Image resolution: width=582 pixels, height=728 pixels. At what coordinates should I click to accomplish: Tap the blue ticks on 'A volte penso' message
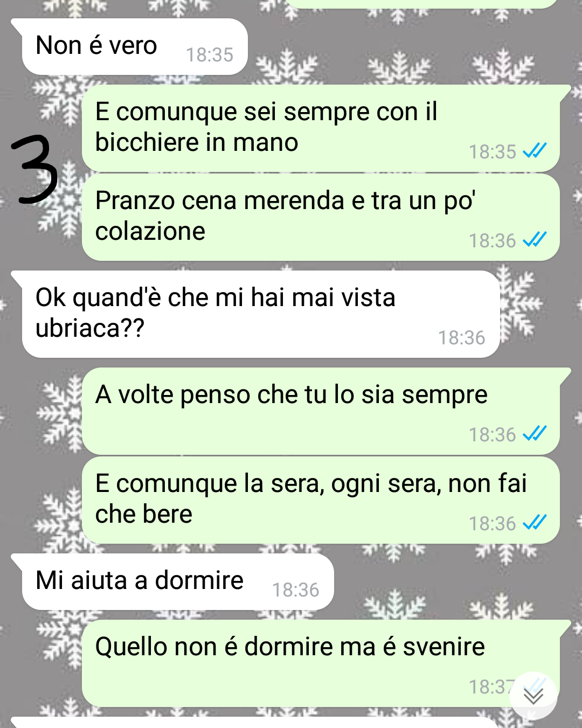[x=535, y=433]
